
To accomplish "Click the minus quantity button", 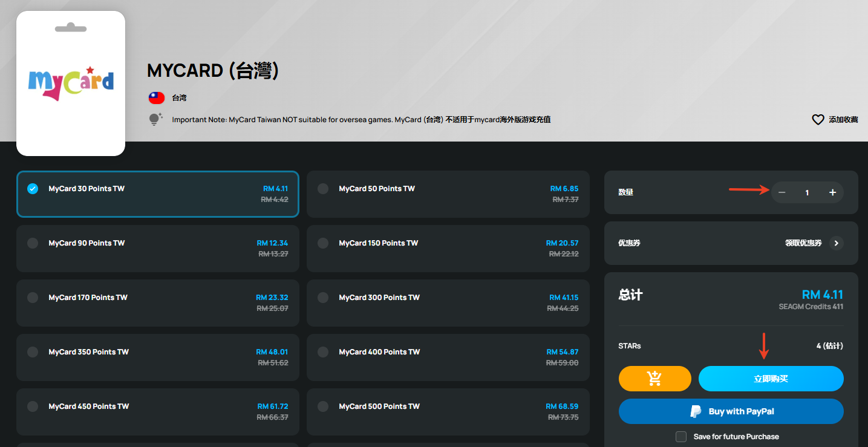I will (782, 192).
